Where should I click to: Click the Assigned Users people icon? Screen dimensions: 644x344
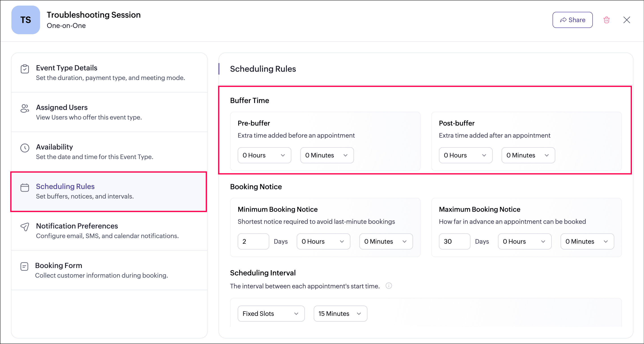25,108
